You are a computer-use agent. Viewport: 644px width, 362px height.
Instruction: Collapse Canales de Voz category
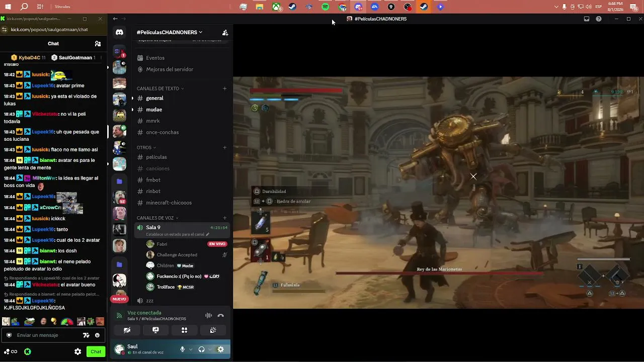(x=157, y=218)
